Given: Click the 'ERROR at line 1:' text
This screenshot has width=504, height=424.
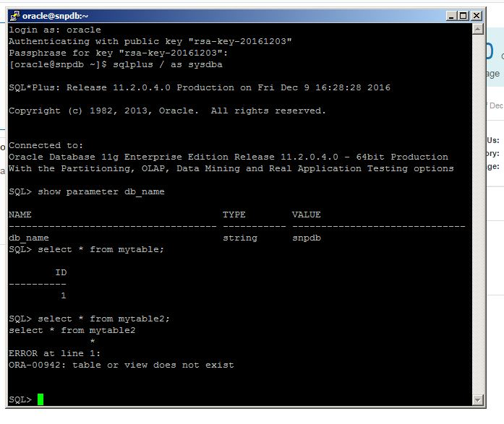Looking at the screenshot, I should [55, 353].
